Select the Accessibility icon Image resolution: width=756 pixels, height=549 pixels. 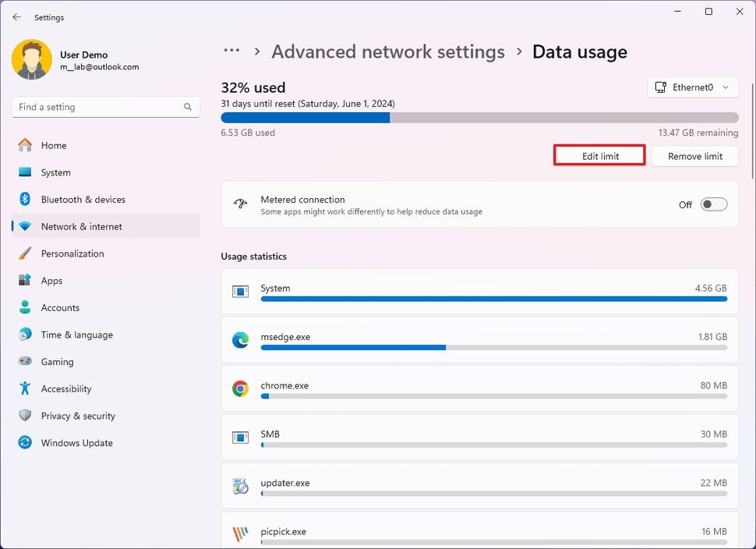point(24,388)
